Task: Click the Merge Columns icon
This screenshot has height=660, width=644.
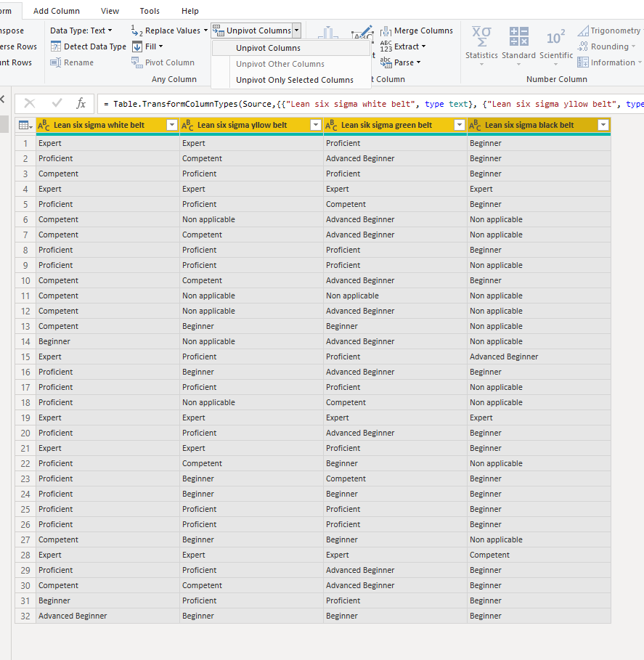Action: click(x=386, y=30)
